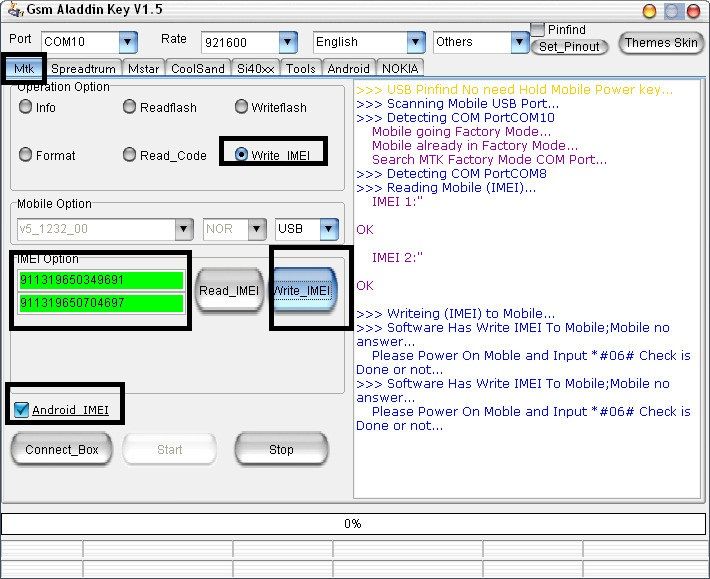710x579 pixels.
Task: Click log line 'Scanning Mobile USB Port...'
Action: point(458,104)
